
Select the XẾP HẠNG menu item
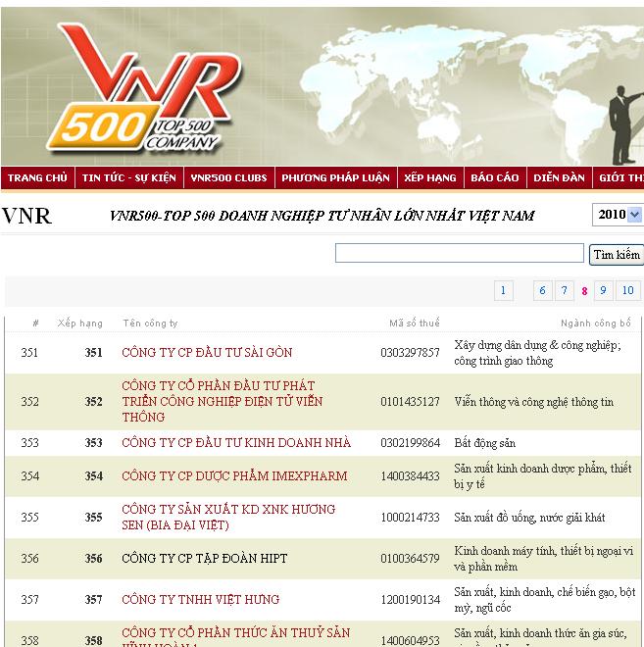(x=430, y=177)
